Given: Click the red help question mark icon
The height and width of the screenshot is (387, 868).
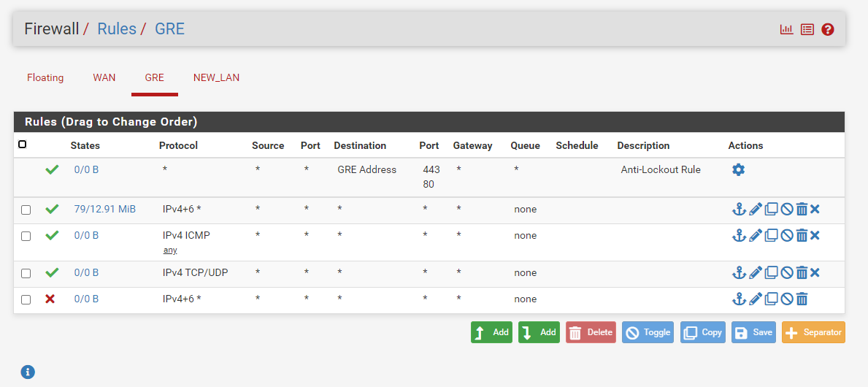Looking at the screenshot, I should (827, 30).
